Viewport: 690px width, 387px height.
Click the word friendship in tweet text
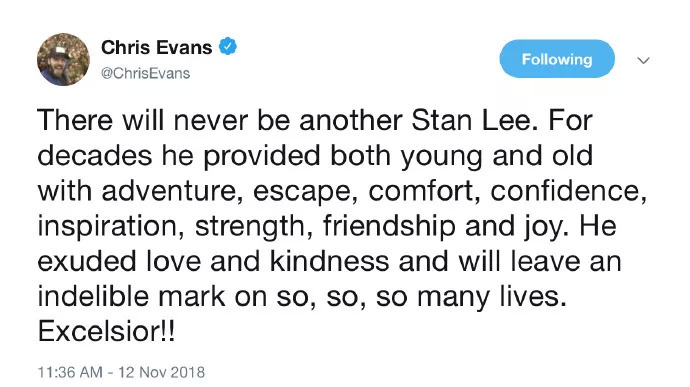tap(389, 226)
